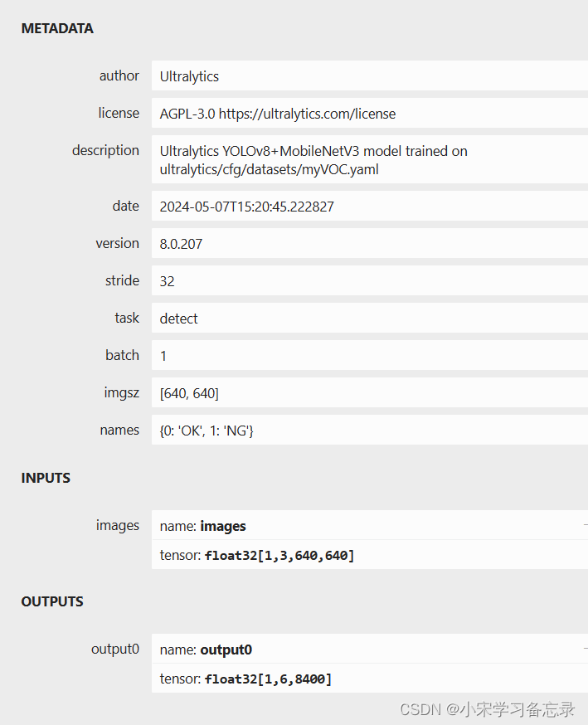
Task: Select the names field with OK and NG
Action: 370,430
